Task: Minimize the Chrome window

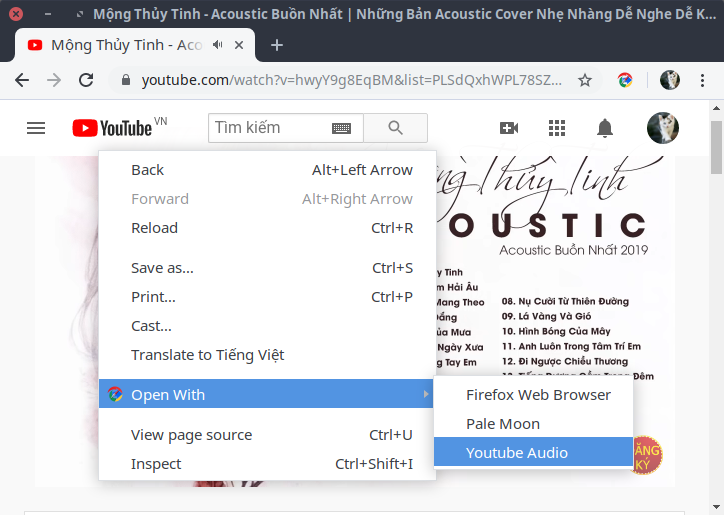Action: [48, 14]
